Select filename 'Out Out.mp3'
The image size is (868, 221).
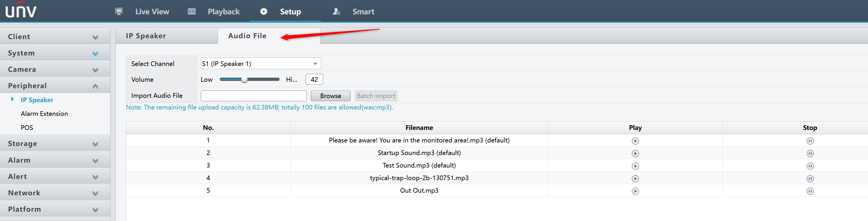(x=419, y=190)
